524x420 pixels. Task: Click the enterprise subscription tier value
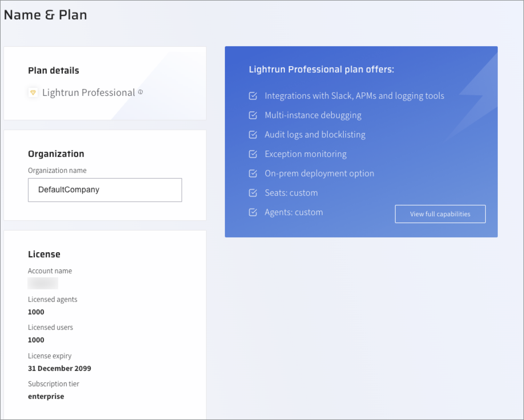tap(46, 396)
